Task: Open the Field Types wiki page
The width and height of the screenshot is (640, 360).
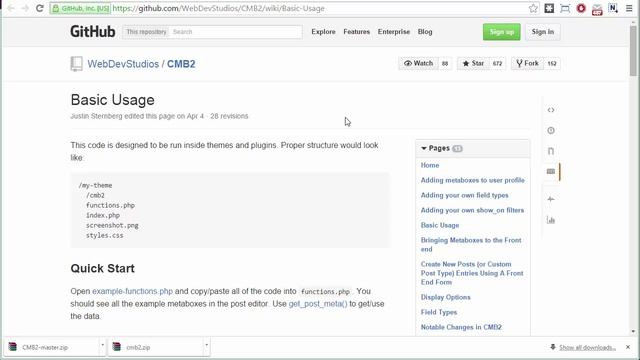Action: pos(439,312)
